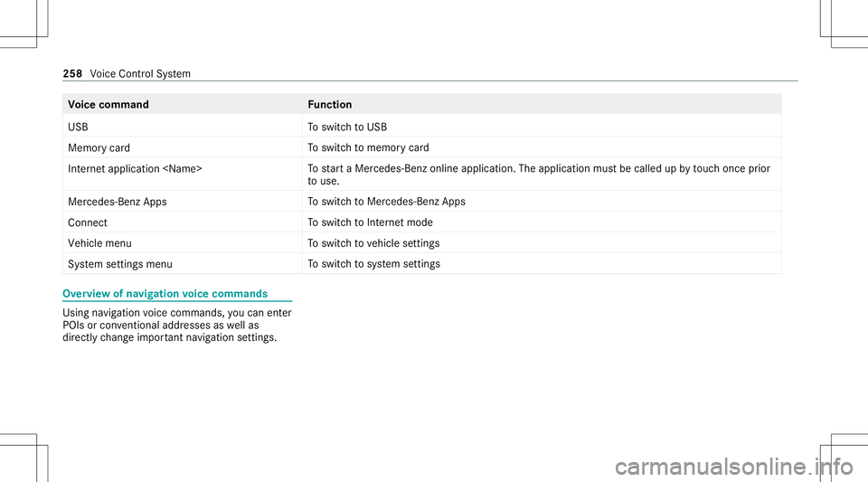Click the 'Overview of navigation voice commands' heading
The width and height of the screenshot is (868, 482).
(165, 294)
